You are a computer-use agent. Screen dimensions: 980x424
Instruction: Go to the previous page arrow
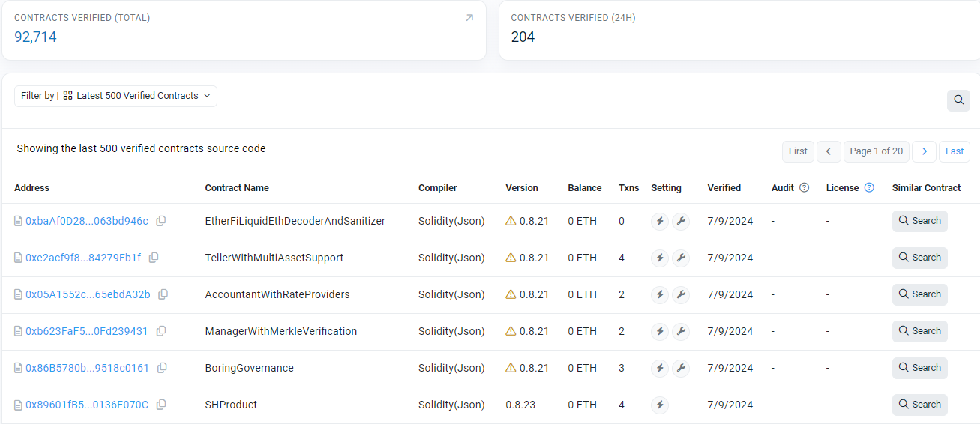click(x=829, y=151)
